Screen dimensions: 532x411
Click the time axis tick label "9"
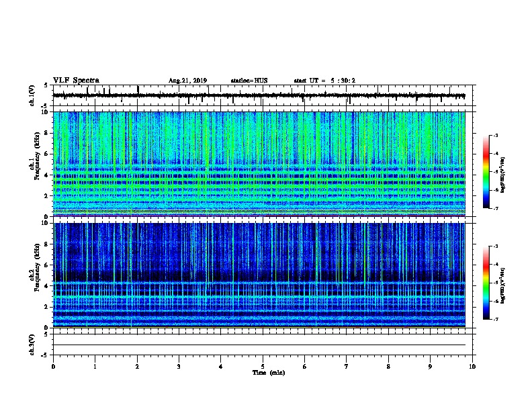[x=430, y=367]
